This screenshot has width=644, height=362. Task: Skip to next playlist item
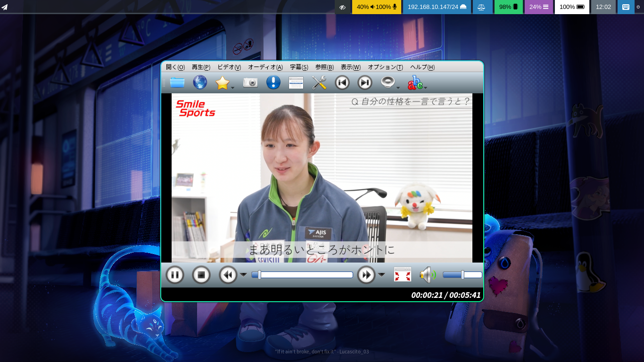click(365, 82)
